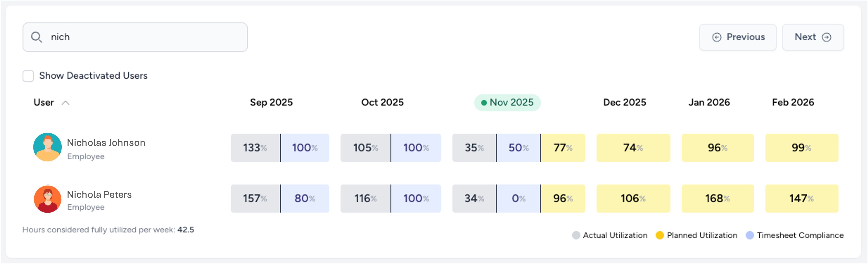Screen dimensions: 868x264
Task: Click Nichola Peters' 168% Jan 2026 cell
Action: point(717,199)
